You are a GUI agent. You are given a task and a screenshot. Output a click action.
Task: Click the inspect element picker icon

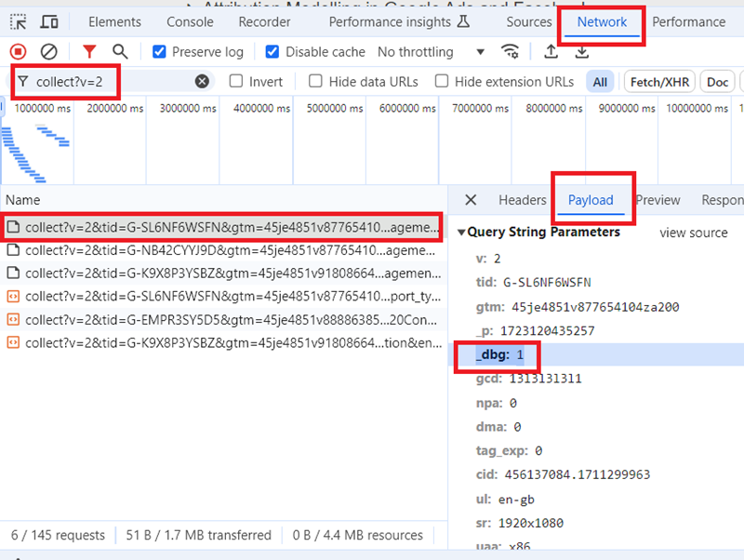(x=17, y=21)
